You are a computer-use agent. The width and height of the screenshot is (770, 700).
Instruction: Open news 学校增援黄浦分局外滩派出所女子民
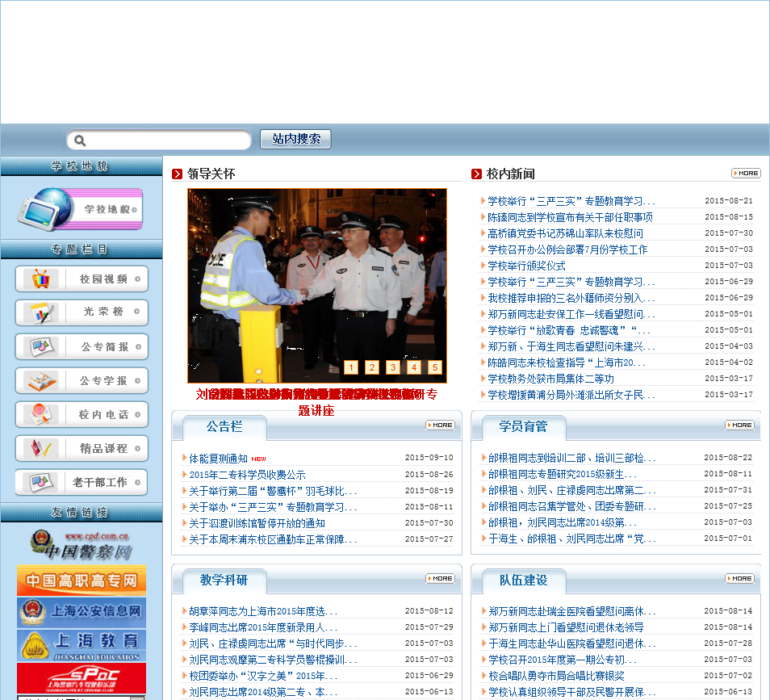click(x=571, y=396)
